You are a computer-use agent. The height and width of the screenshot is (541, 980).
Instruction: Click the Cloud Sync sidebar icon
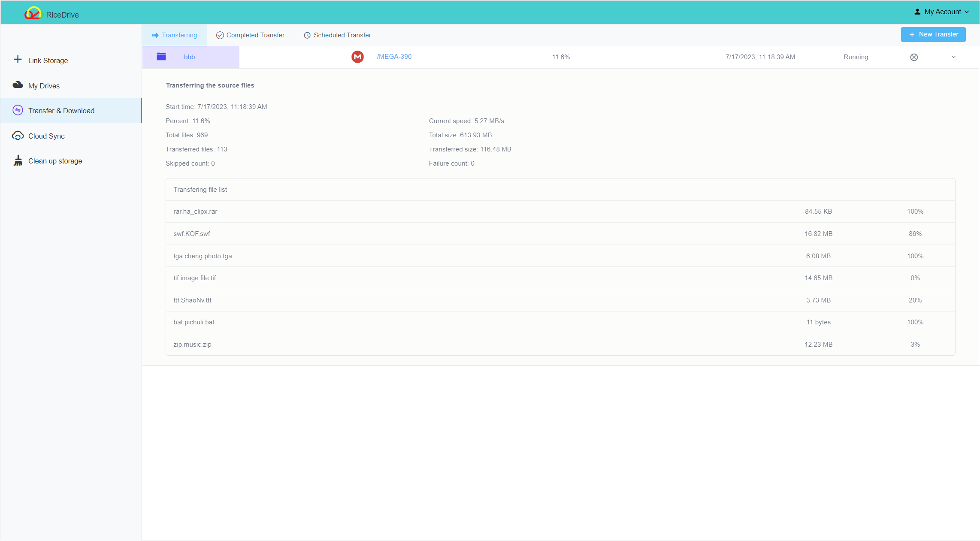coord(18,136)
